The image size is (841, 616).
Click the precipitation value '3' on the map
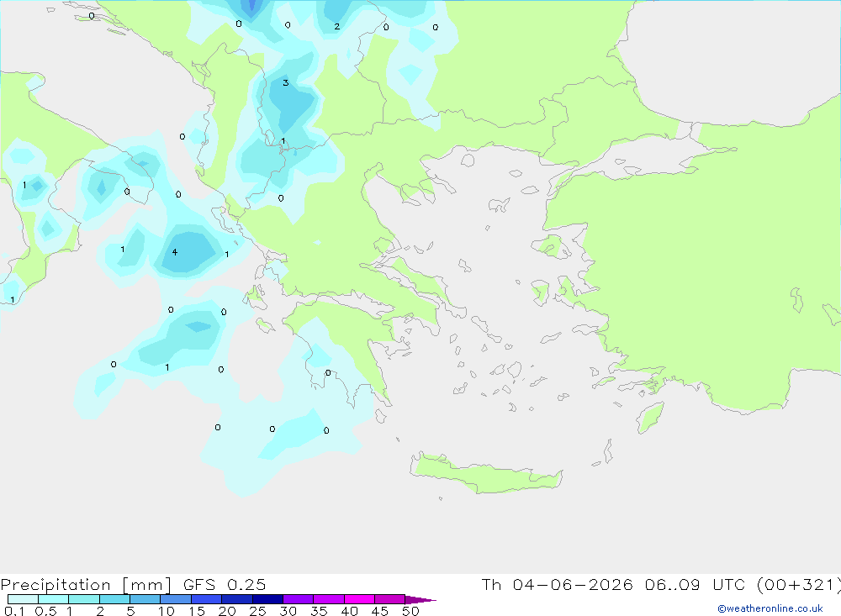point(286,82)
